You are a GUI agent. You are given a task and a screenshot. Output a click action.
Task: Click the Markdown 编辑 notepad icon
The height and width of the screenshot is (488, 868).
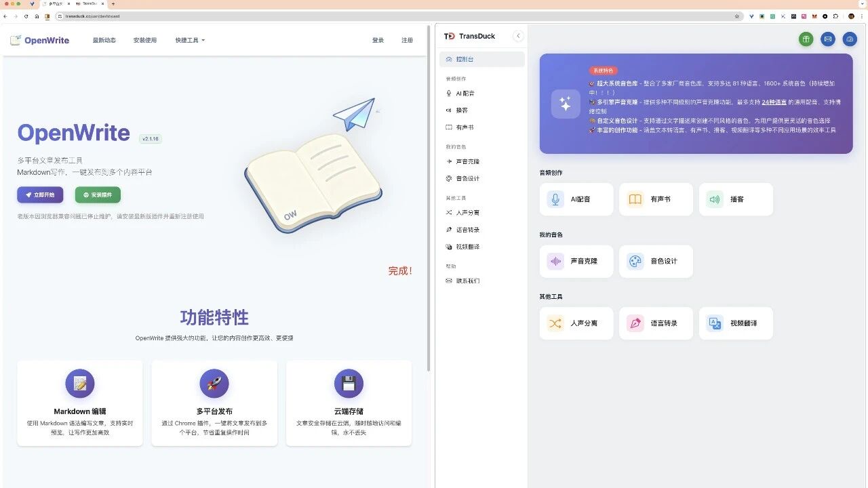coord(80,384)
